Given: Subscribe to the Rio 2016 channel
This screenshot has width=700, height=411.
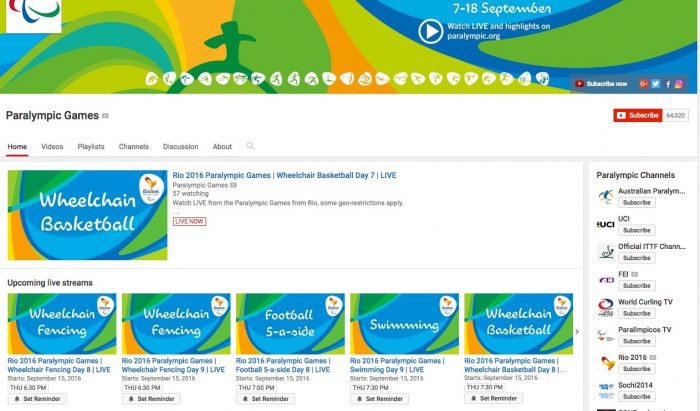Looking at the screenshot, I should point(637,369).
